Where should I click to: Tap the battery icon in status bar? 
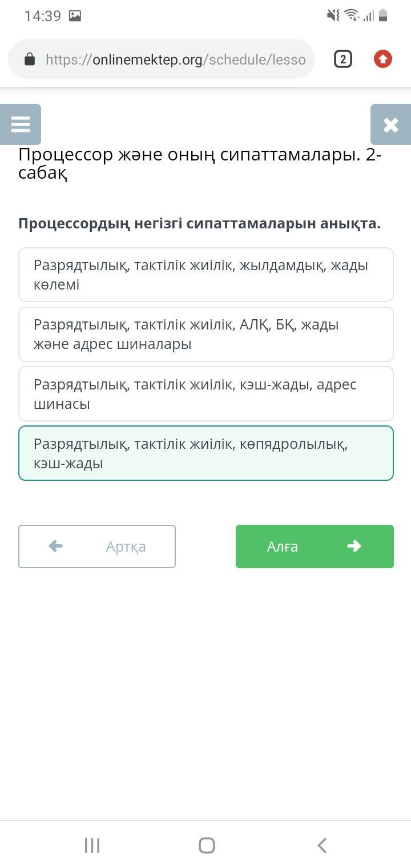coord(383,16)
